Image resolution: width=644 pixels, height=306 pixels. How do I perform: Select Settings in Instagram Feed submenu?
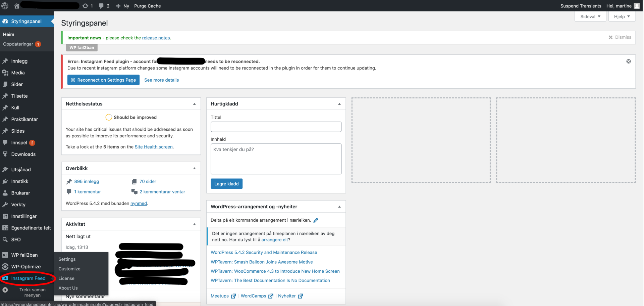tap(67, 259)
